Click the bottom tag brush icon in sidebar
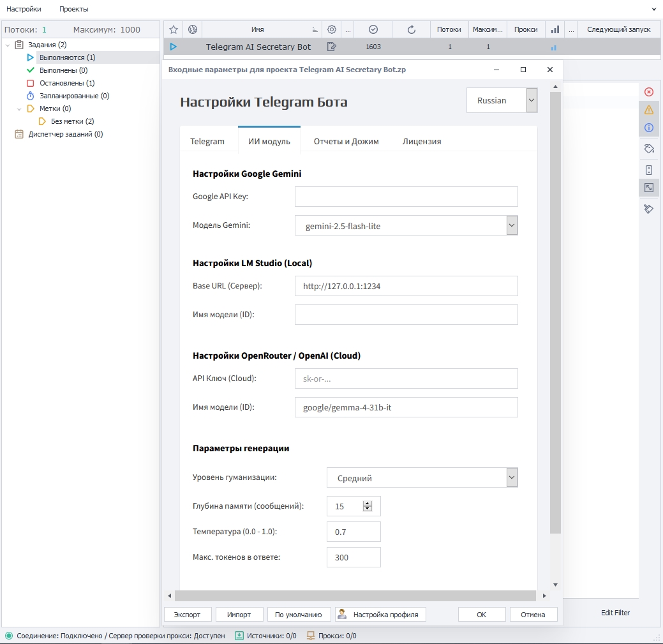 click(648, 209)
